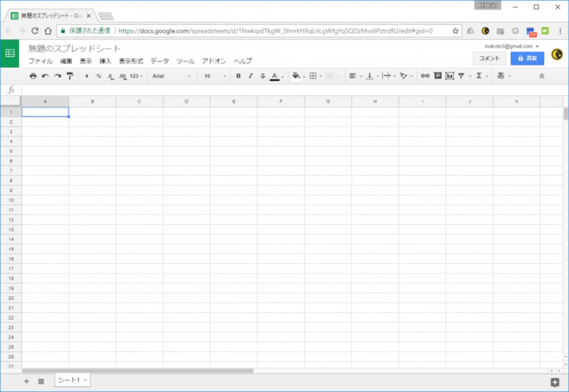Open Chrome's three-dot menu
This screenshot has height=392, width=569.
560,31
